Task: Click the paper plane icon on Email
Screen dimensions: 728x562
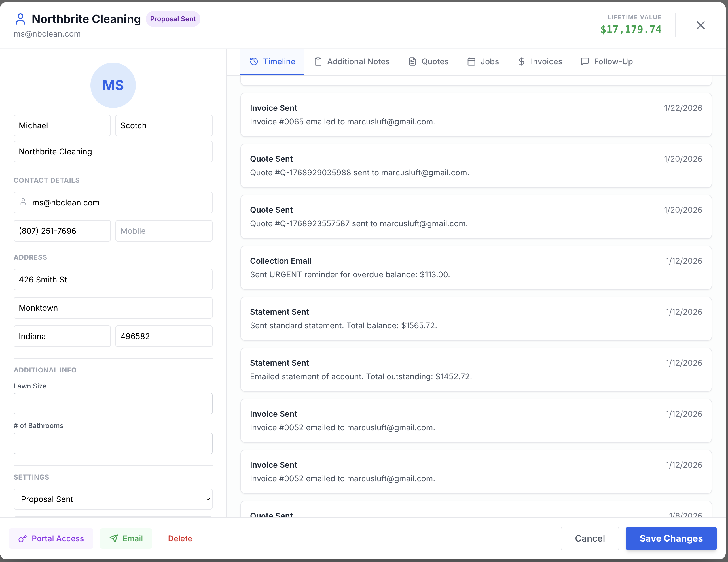Action: coord(114,538)
